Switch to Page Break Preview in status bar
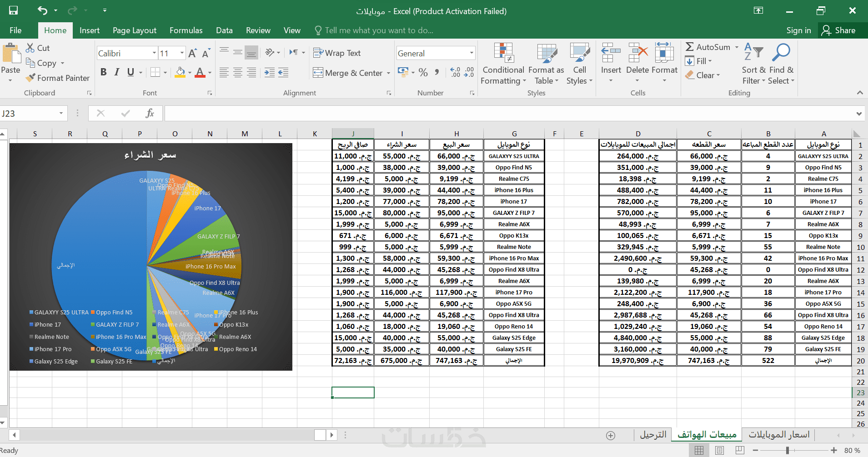The width and height of the screenshot is (868, 457). (740, 450)
